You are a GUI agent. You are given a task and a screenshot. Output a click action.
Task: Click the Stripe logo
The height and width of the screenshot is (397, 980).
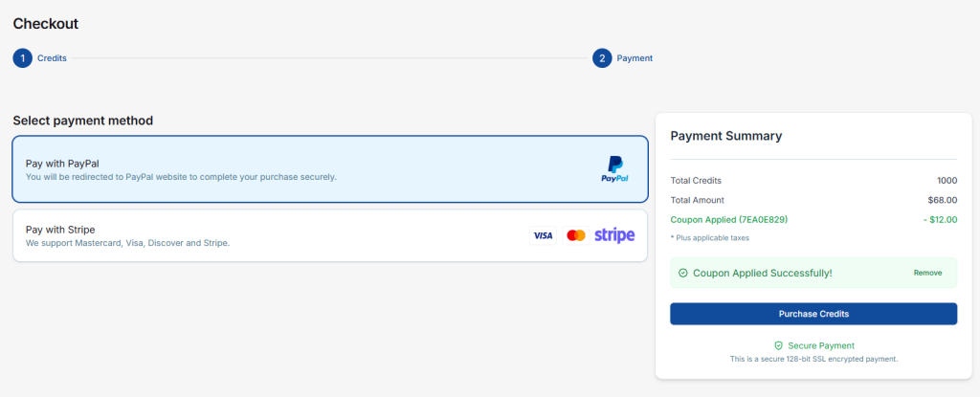[x=614, y=235]
